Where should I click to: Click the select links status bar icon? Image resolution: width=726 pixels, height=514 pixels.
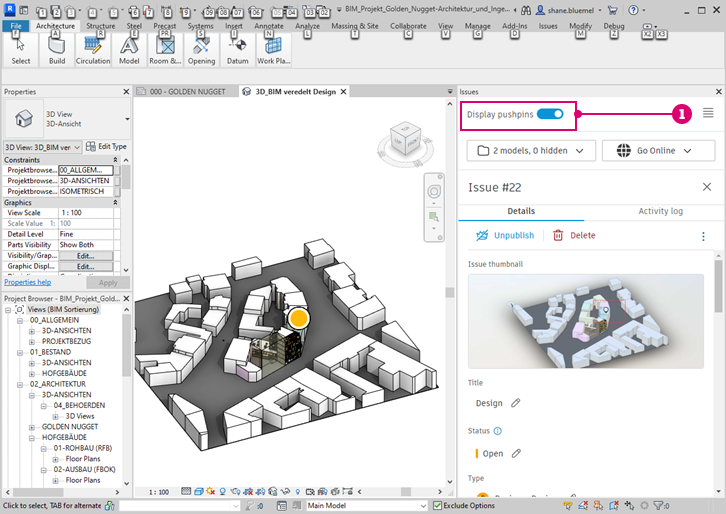tap(568, 506)
